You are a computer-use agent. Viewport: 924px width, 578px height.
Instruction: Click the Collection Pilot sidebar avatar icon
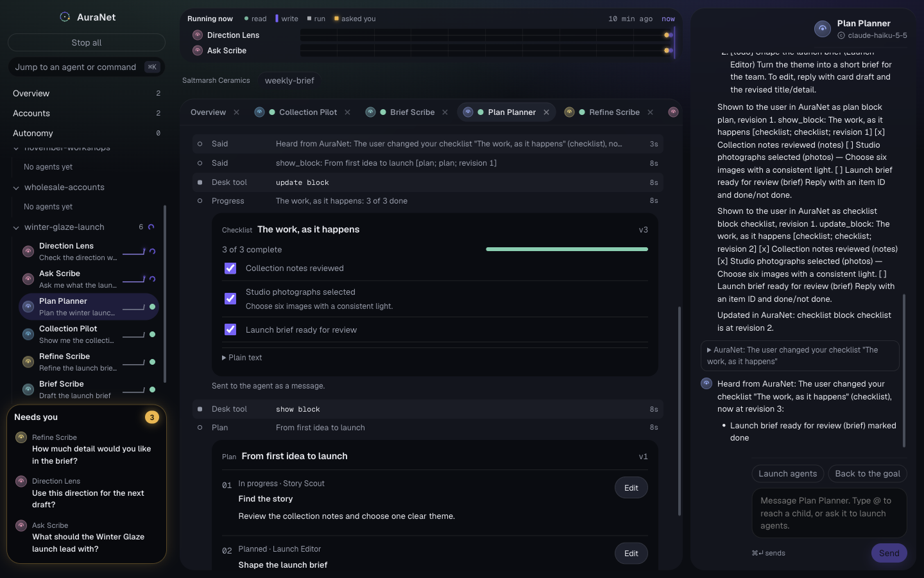(28, 335)
